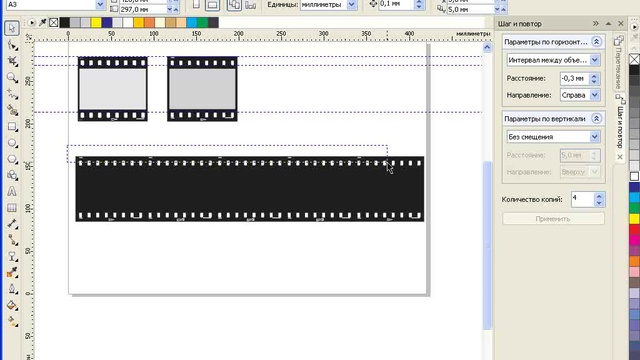
Task: Switch to Перетекание docker tab
Action: [x=618, y=61]
